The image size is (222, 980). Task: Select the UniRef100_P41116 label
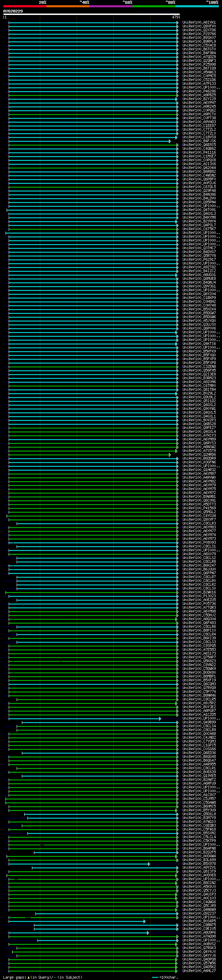click(199, 153)
